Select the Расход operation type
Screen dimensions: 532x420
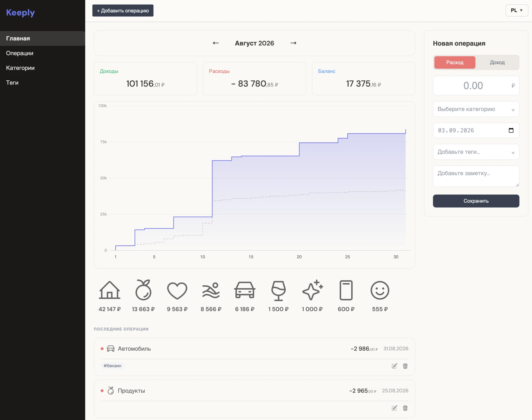click(x=455, y=62)
